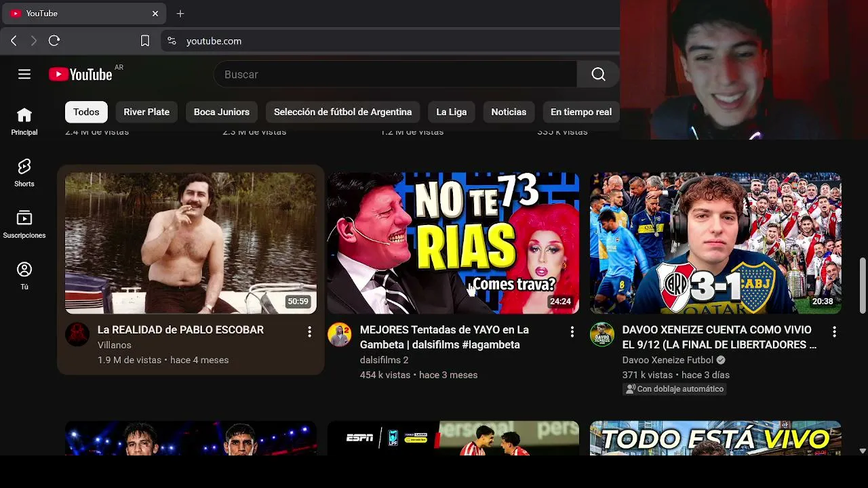View site information icon in address bar
The image size is (868, 488).
click(172, 41)
